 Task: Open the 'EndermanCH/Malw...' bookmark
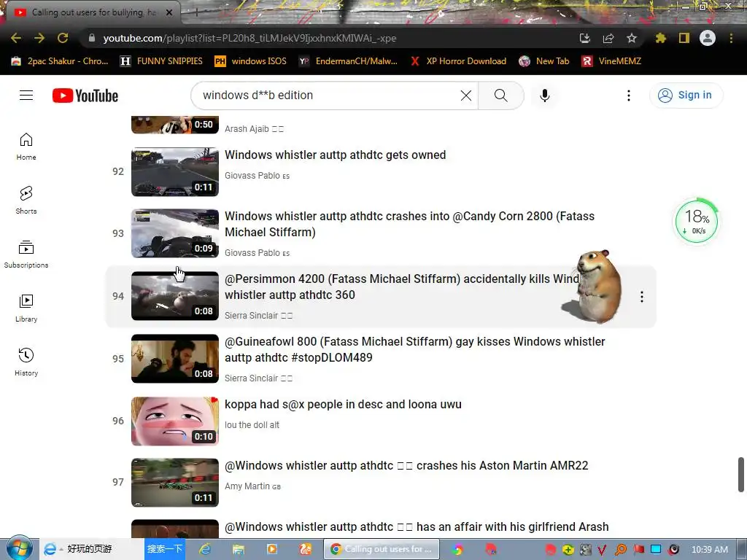pyautogui.click(x=348, y=61)
